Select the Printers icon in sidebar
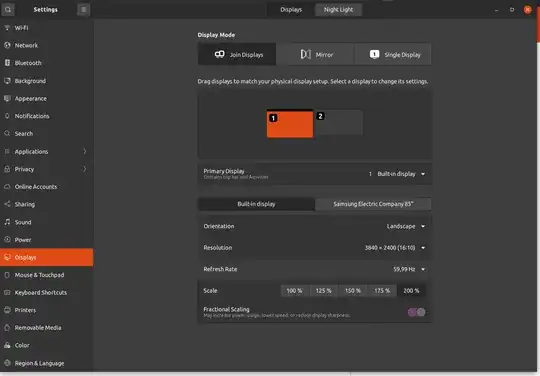 [x=7, y=310]
